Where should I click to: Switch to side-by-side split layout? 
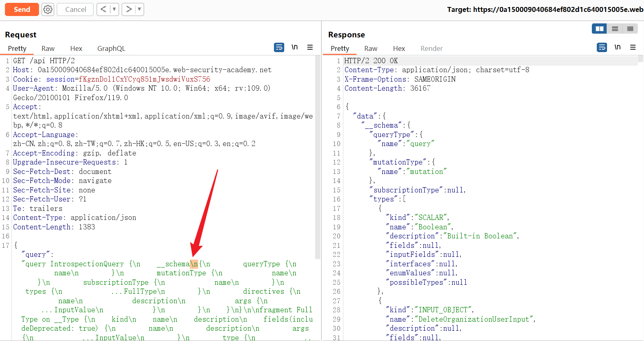point(600,29)
